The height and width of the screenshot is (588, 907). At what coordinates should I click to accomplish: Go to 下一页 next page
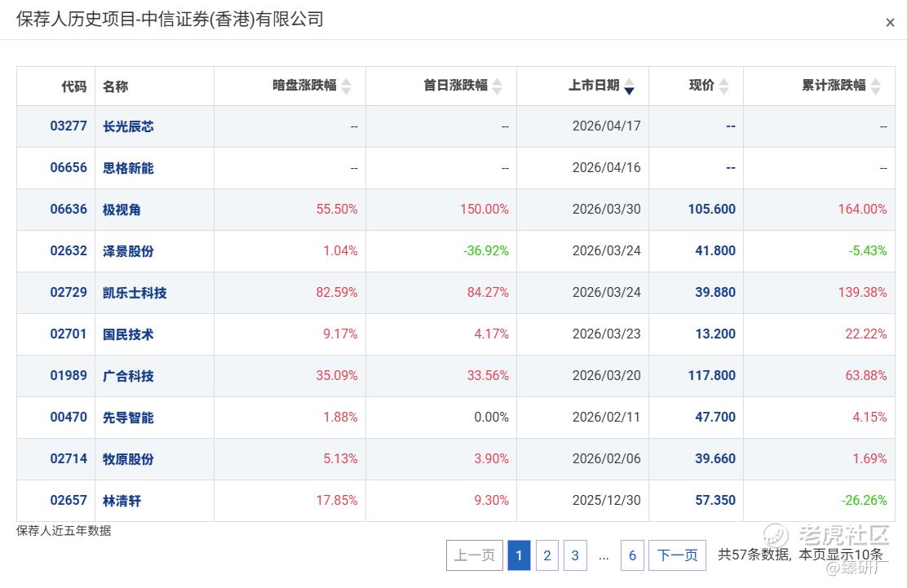click(677, 555)
